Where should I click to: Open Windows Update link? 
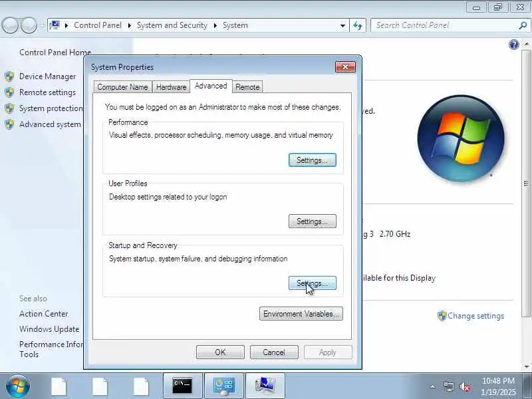pos(49,329)
